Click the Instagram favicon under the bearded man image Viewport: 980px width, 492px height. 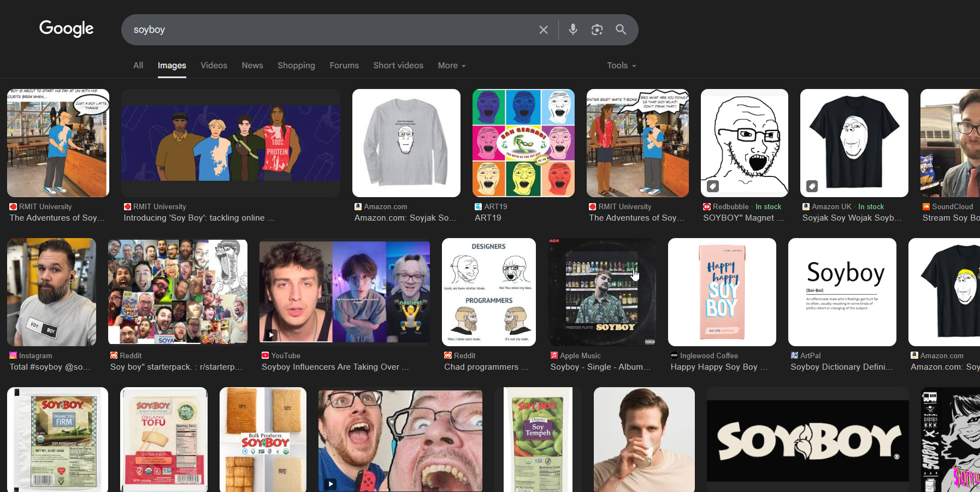point(13,355)
